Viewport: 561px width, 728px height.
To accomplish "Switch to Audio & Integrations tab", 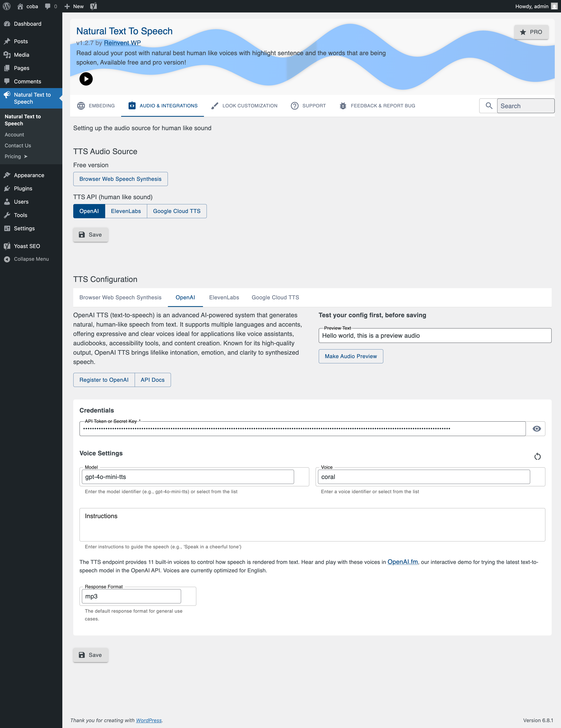I will (163, 106).
